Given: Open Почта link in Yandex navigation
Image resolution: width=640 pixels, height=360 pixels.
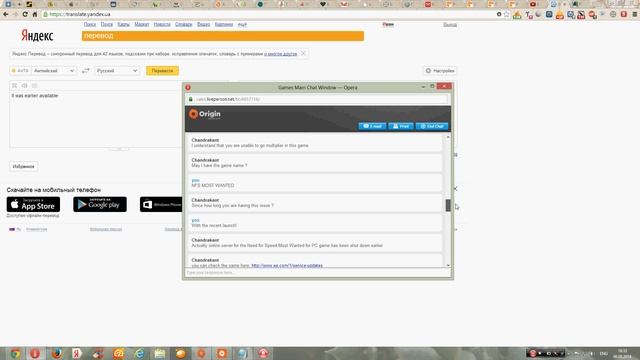Looking at the screenshot, I should (x=107, y=24).
